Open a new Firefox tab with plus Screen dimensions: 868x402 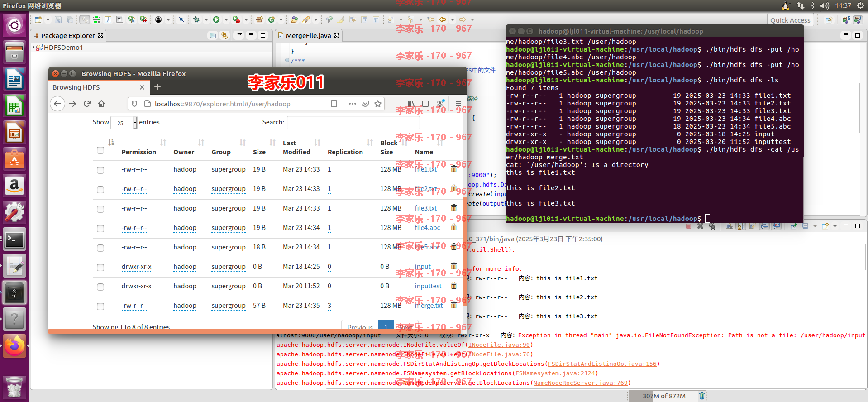(x=157, y=87)
